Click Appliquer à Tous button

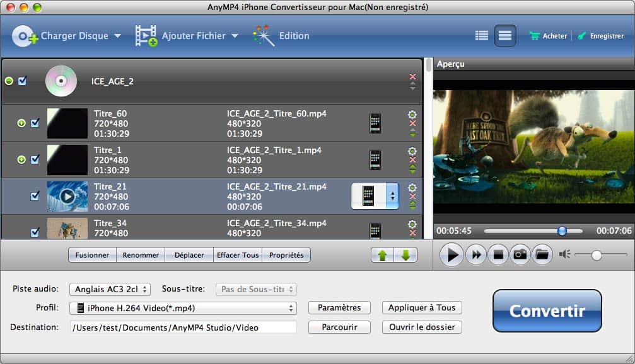coord(422,308)
